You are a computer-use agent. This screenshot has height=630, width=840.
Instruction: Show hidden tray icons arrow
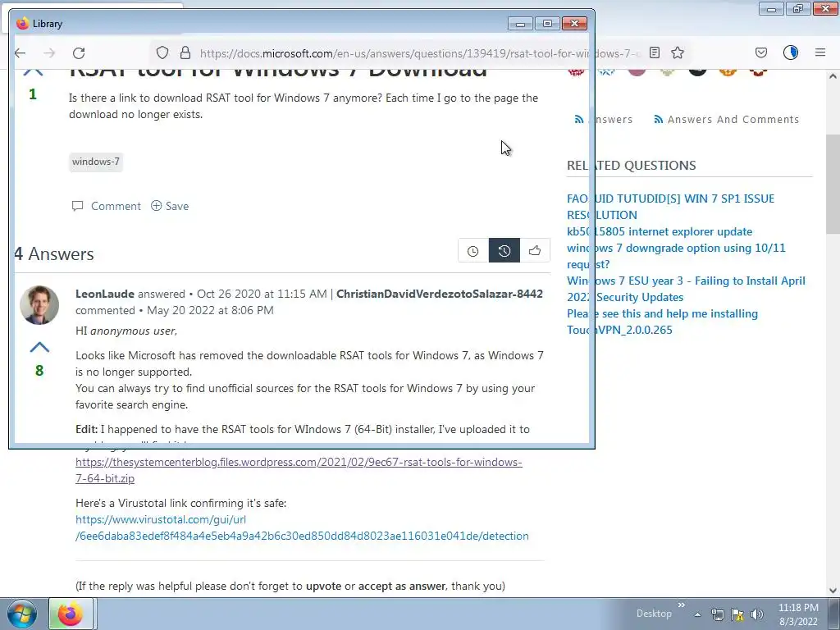tap(697, 614)
